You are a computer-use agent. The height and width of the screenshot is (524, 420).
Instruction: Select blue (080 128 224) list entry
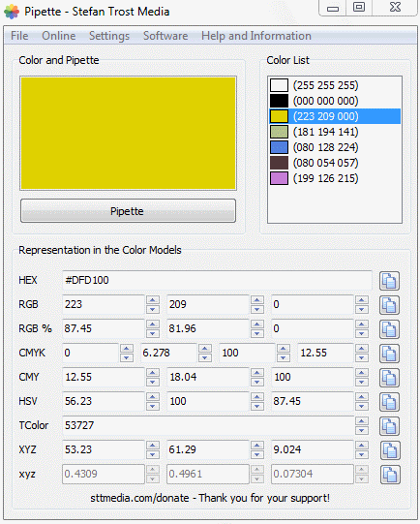(x=335, y=147)
